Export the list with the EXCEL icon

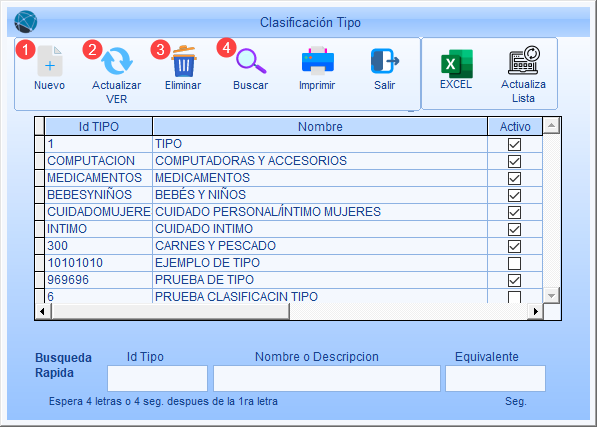tap(457, 63)
